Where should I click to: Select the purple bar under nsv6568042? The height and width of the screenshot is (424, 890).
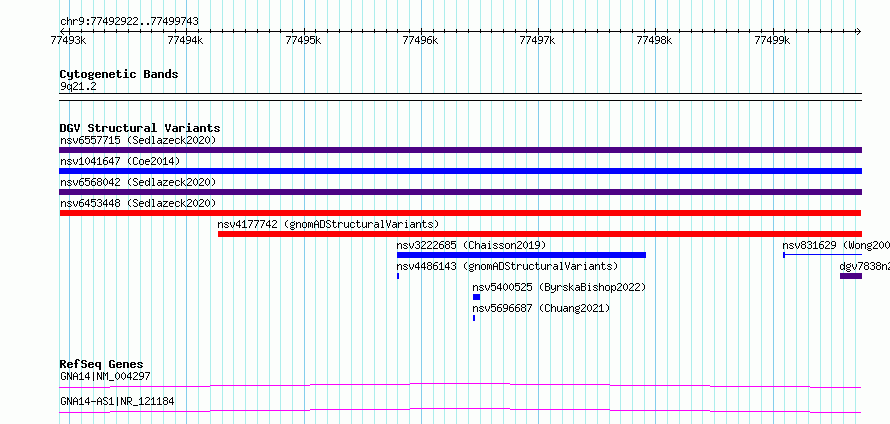[460, 192]
